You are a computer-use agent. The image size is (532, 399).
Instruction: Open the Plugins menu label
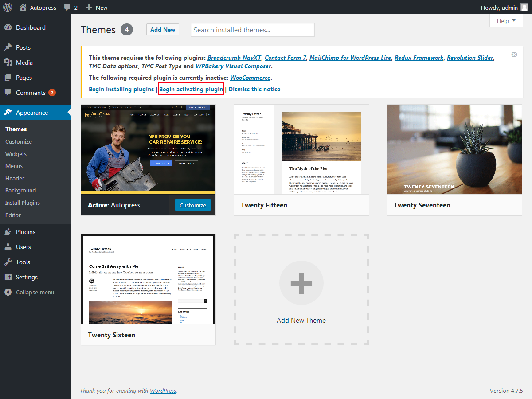(26, 232)
